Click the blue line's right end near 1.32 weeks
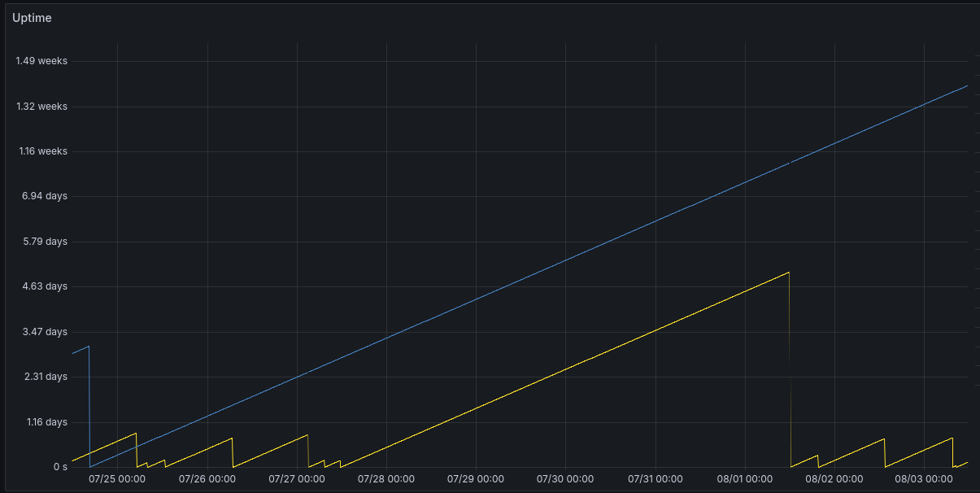Viewport: 980px width, 493px height. (967, 85)
